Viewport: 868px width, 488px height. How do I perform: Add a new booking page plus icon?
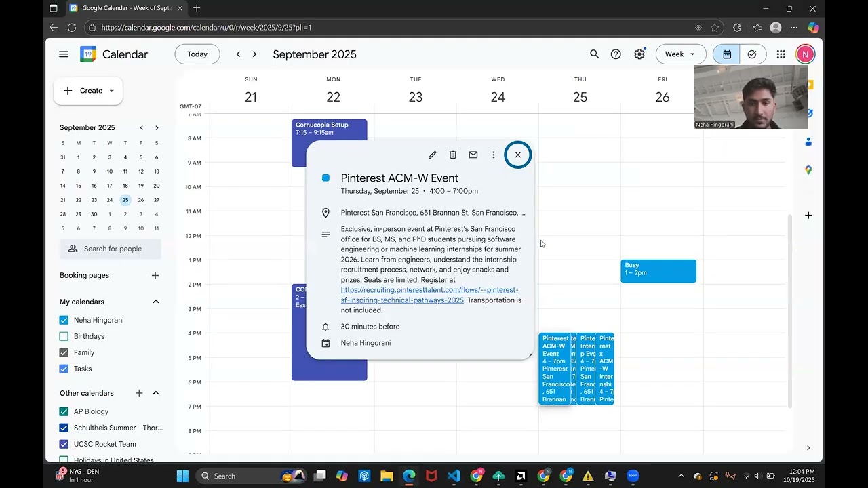pyautogui.click(x=155, y=275)
